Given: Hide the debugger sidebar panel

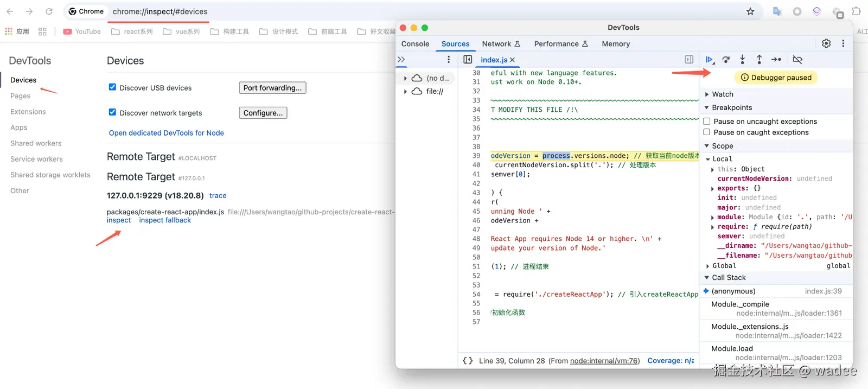Looking at the screenshot, I should (689, 60).
